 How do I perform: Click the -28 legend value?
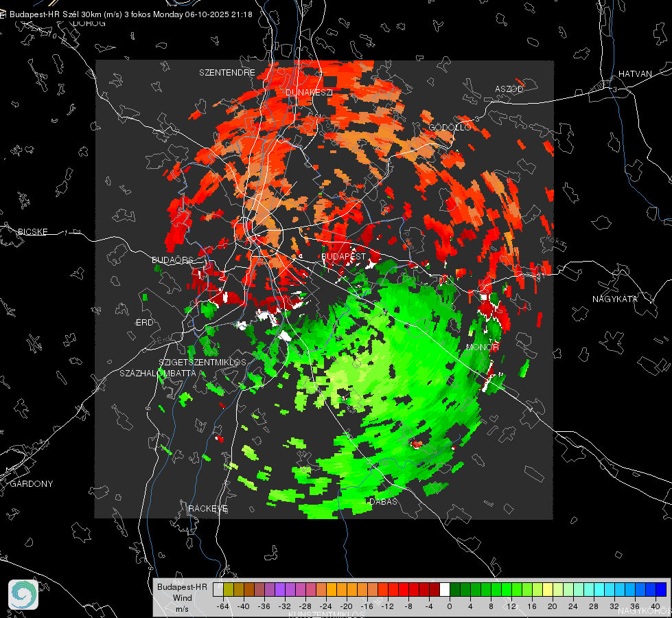click(305, 606)
